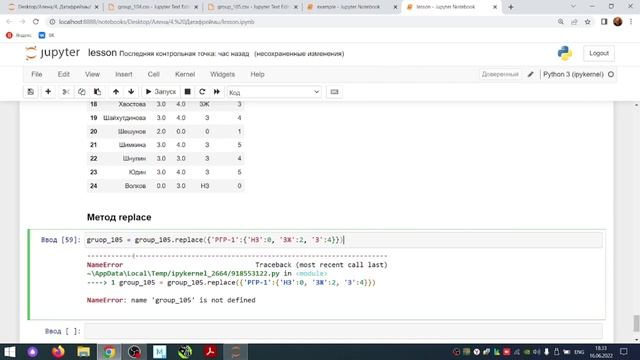The width and height of the screenshot is (640, 360).
Task: Copy selected cells icon
Action: [x=81, y=92]
